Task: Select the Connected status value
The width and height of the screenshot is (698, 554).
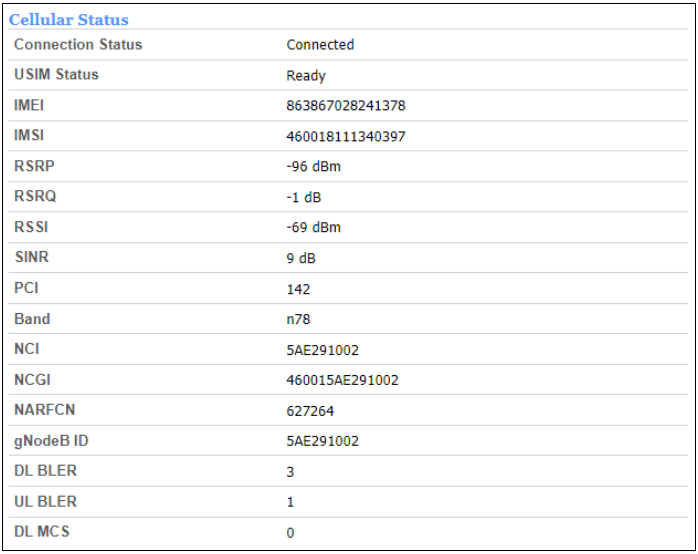Action: [320, 45]
